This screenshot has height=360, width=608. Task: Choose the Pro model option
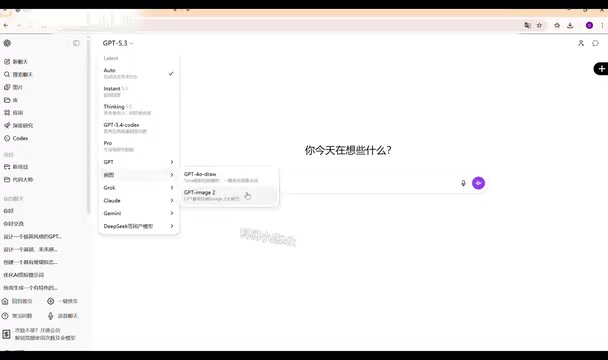tap(138, 146)
